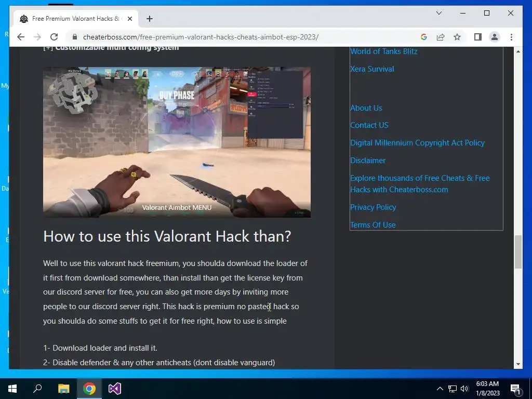Open File Explorer from the taskbar
The height and width of the screenshot is (399, 532).
(x=63, y=389)
